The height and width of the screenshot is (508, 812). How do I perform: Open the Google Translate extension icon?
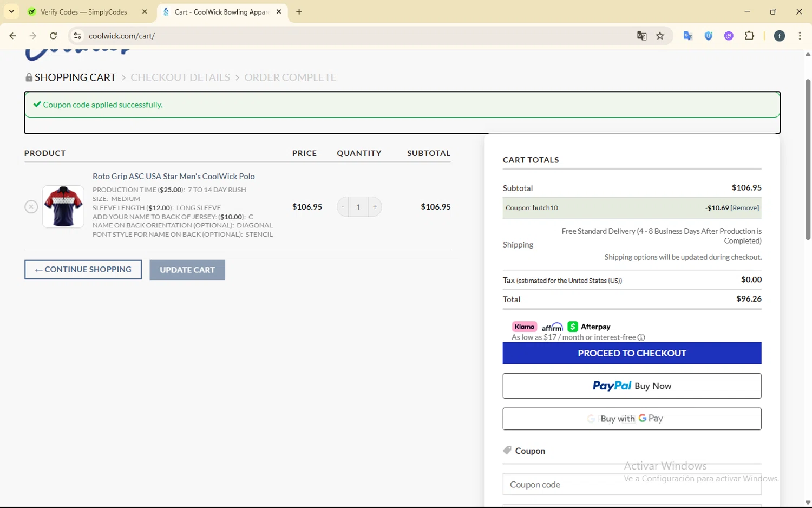pos(688,36)
